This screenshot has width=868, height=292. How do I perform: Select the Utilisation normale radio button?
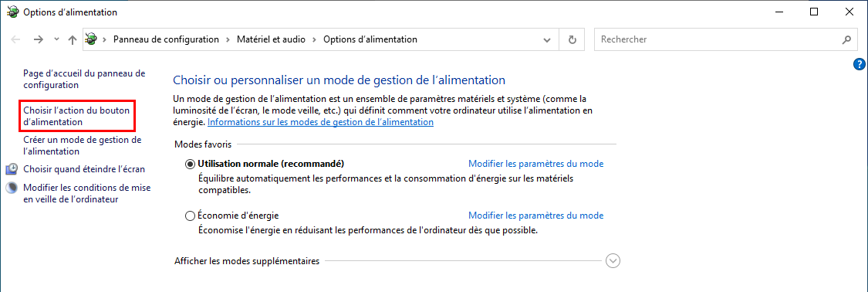[x=191, y=164]
